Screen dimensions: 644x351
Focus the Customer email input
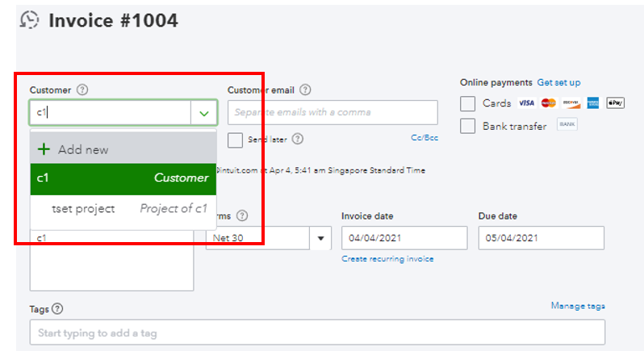coord(332,112)
